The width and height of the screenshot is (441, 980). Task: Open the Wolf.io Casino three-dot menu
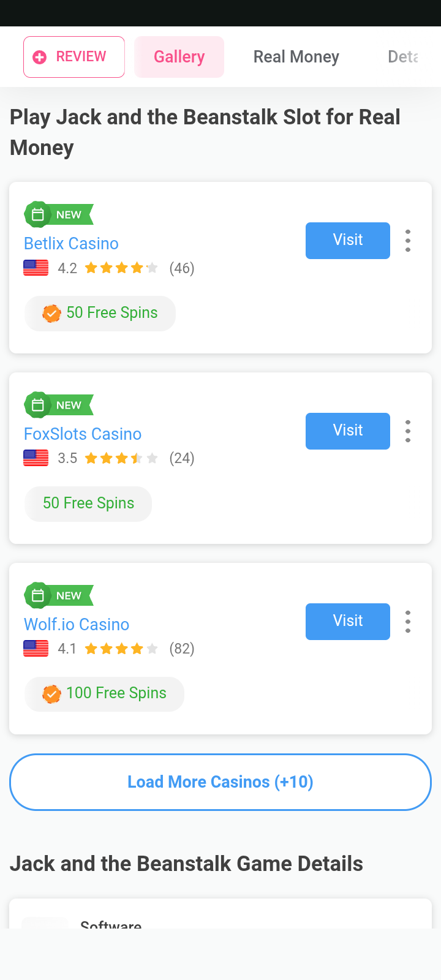(408, 622)
